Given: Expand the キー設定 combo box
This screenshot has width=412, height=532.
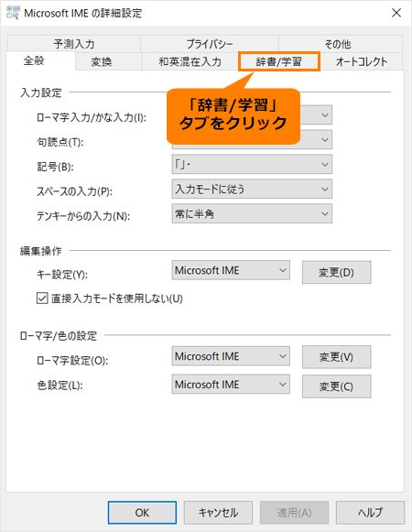Looking at the screenshot, I should click(x=231, y=270).
